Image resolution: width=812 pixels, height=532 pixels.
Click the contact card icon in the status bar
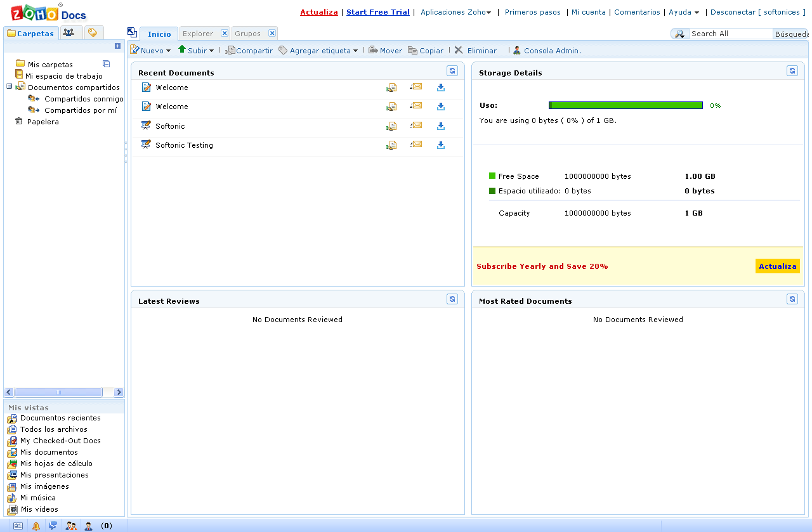point(18,526)
